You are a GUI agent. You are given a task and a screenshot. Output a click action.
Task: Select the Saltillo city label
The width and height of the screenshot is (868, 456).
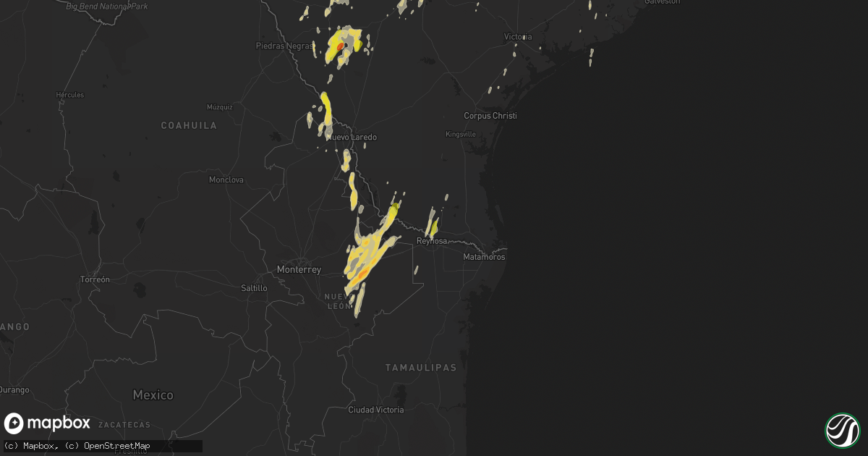pyautogui.click(x=254, y=288)
